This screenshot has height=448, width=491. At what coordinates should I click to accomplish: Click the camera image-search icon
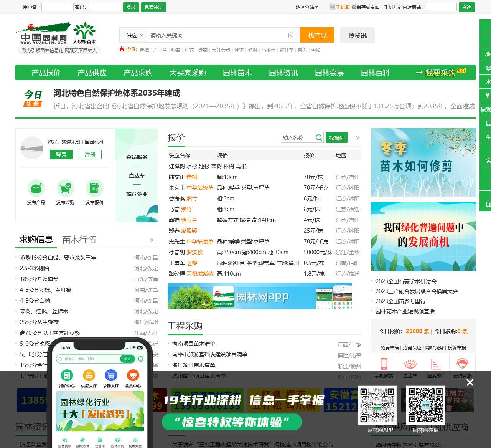tap(292, 35)
